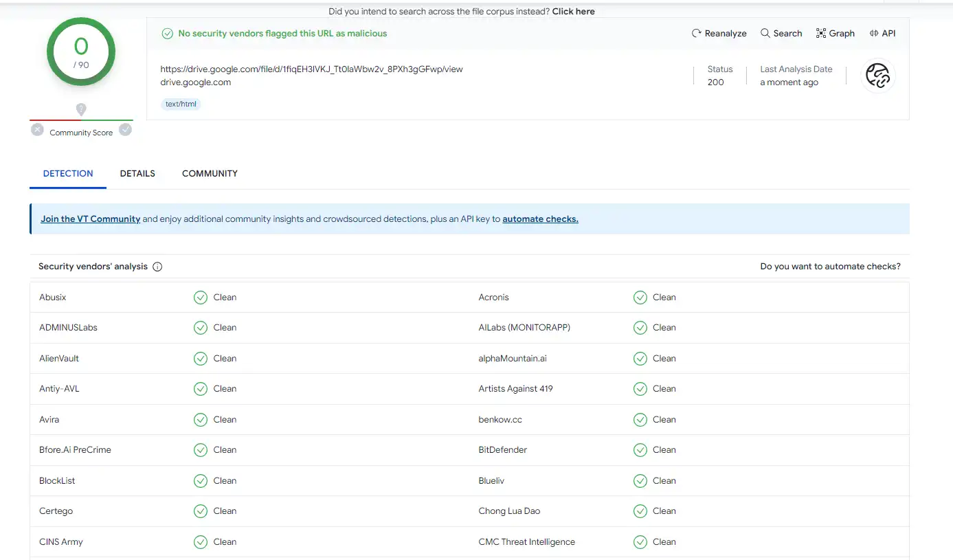Click the Clean check icon for Acronis
Viewport: 953px width, 560px height.
point(640,298)
